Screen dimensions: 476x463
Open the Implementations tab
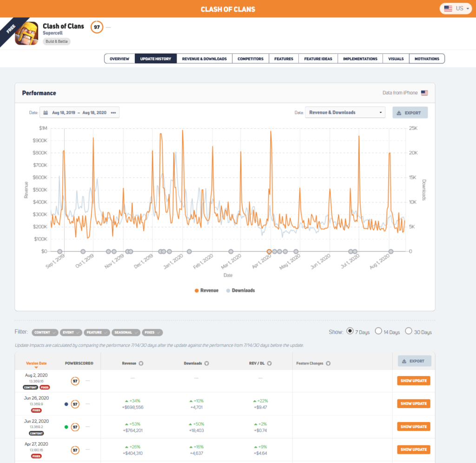pyautogui.click(x=360, y=59)
